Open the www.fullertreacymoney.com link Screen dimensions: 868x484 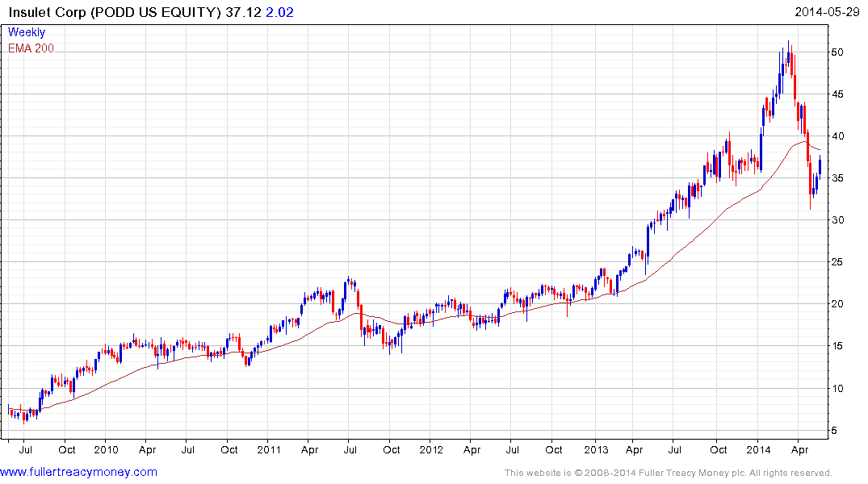tap(78, 472)
